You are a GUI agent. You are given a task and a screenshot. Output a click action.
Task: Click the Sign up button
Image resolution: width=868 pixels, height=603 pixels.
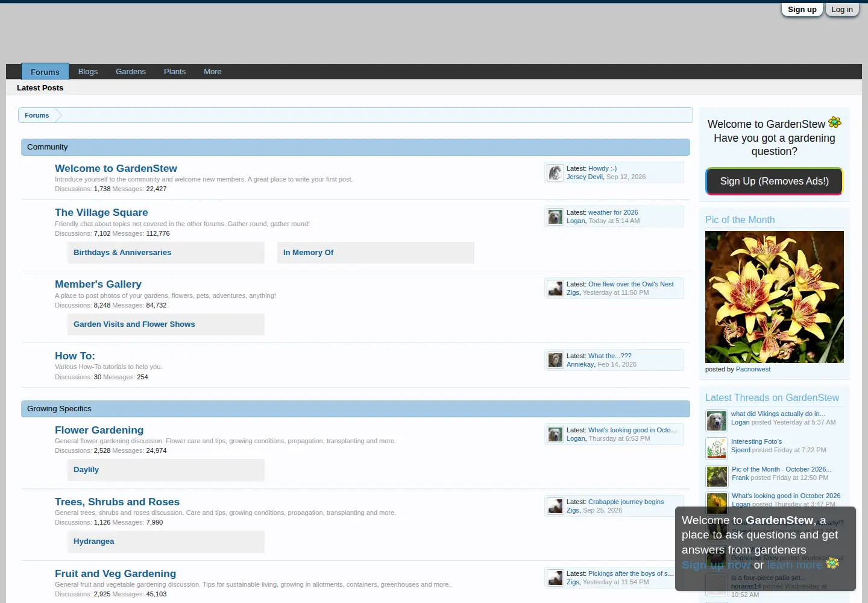pos(802,10)
